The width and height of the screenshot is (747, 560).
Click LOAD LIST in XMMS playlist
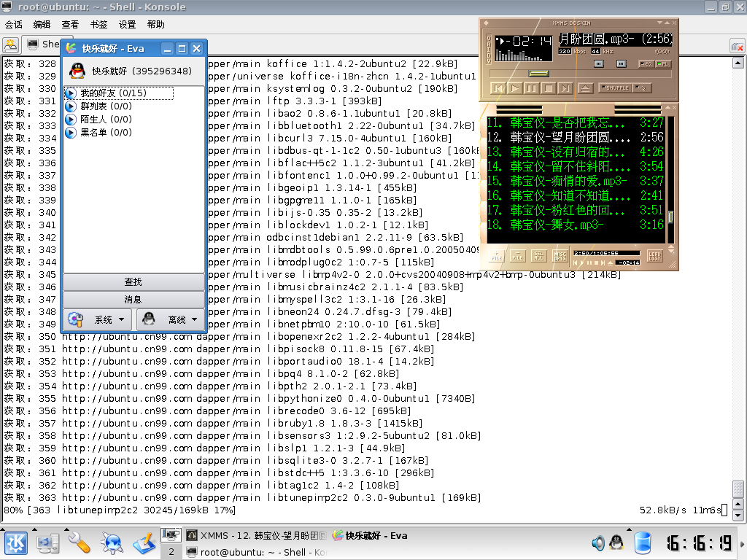coord(655,256)
